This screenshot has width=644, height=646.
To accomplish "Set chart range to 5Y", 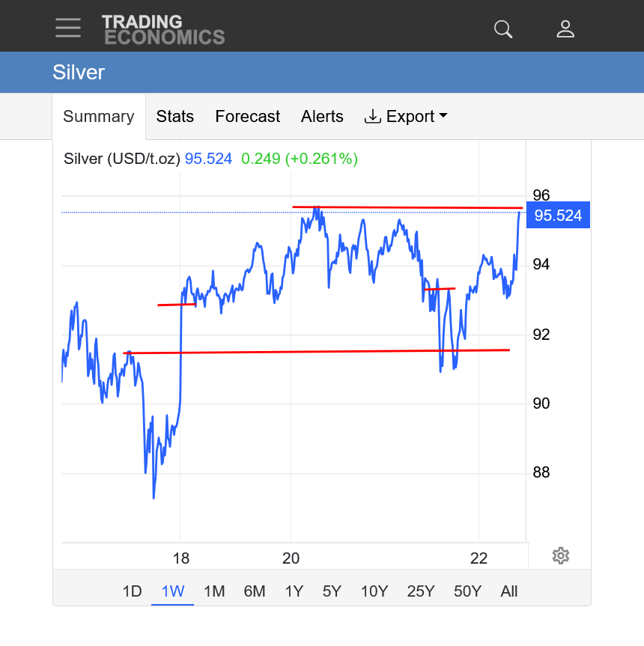I will click(x=332, y=591).
